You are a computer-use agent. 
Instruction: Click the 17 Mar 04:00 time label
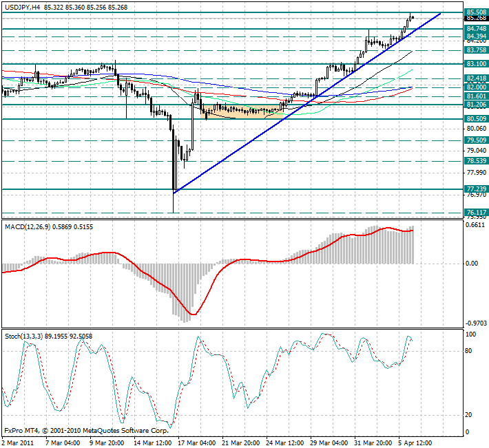pyautogui.click(x=196, y=443)
